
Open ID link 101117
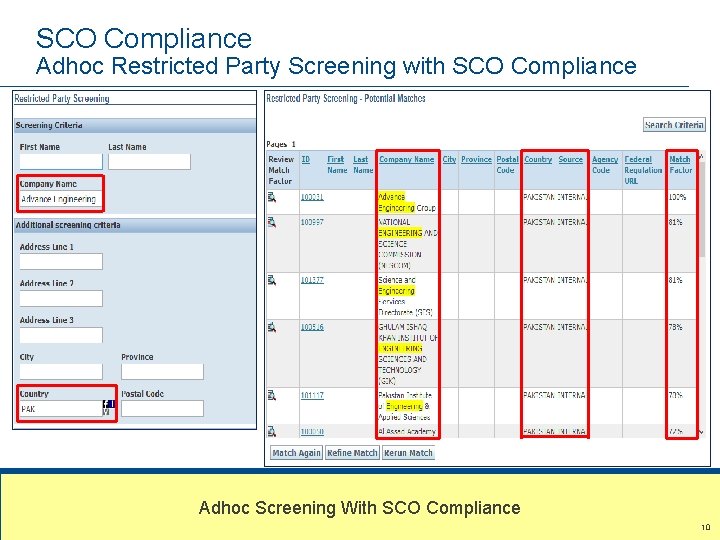pos(312,395)
